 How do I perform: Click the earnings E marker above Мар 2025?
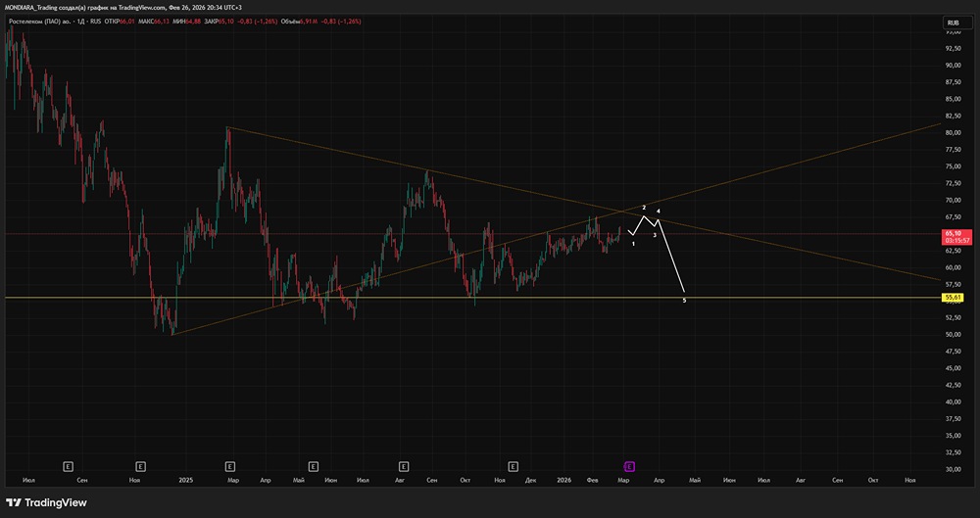click(x=229, y=467)
